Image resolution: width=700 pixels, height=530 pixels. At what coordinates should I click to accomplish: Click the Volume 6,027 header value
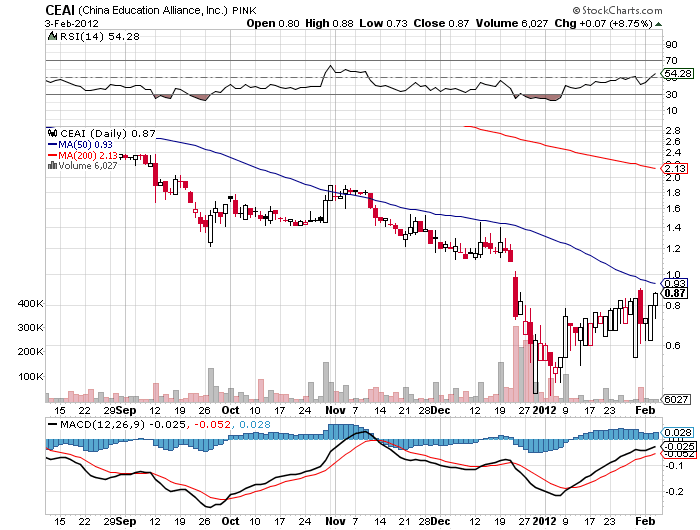pyautogui.click(x=512, y=23)
